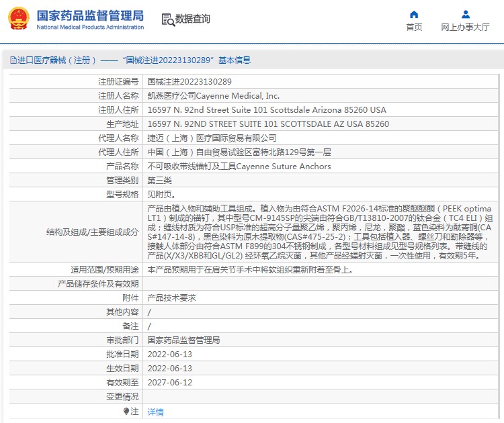Screen dimensions: 504x423
Task: Select registrant name Cayenne Medical, Inc.
Action: click(x=214, y=96)
